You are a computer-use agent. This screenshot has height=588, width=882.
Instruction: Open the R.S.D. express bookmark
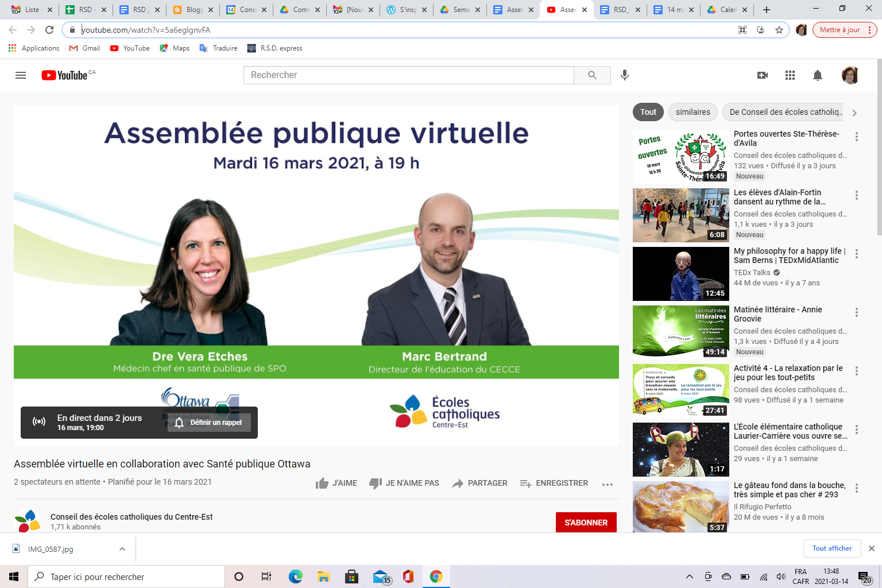274,48
